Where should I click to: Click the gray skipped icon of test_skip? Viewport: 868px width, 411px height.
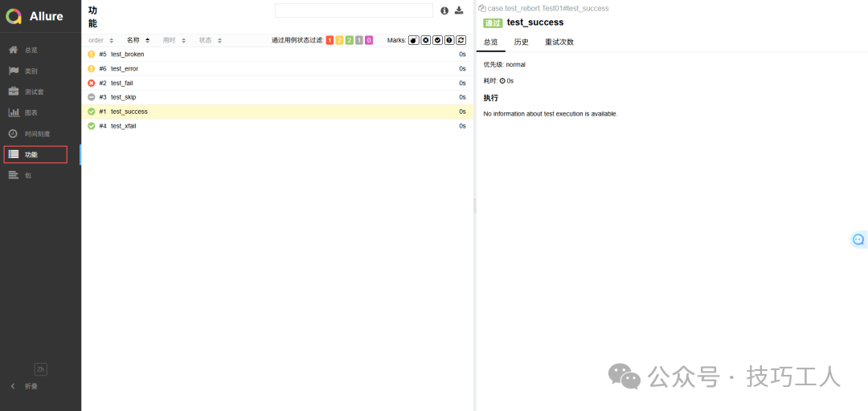(92, 97)
